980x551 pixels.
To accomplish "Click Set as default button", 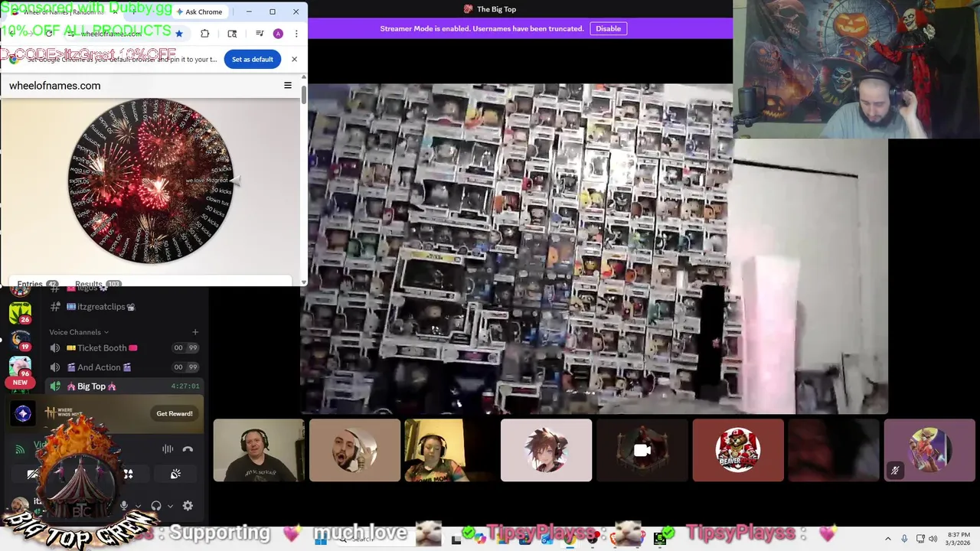I will (252, 59).
